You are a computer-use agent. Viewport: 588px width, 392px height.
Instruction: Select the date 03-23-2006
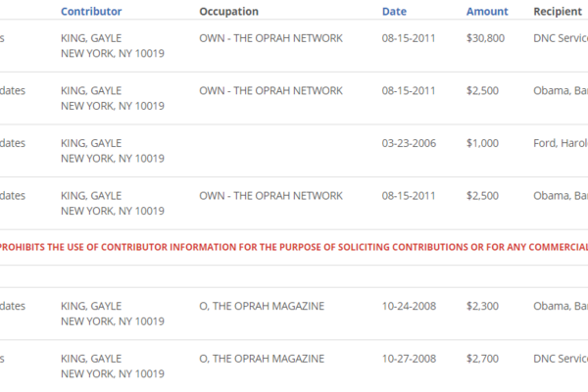pos(411,143)
